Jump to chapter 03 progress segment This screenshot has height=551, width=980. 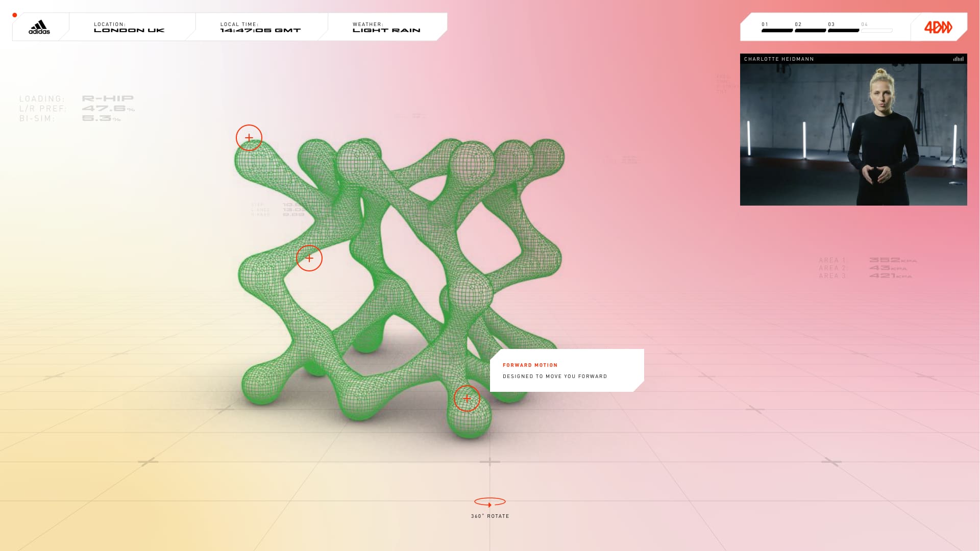pos(843,30)
